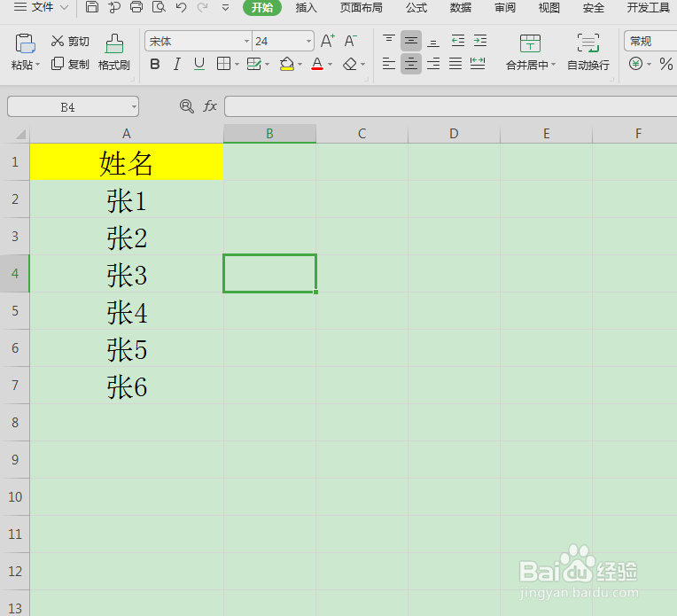
Task: Click the currency format icon
Action: [635, 64]
